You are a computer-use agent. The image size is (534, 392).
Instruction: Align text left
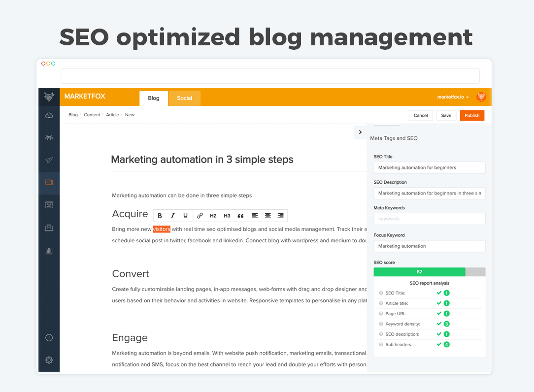click(255, 216)
